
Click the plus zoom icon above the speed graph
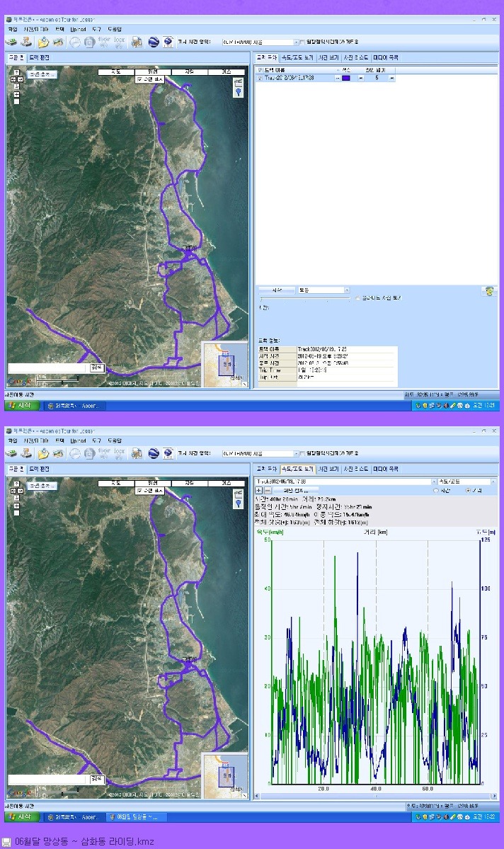[x=258, y=490]
